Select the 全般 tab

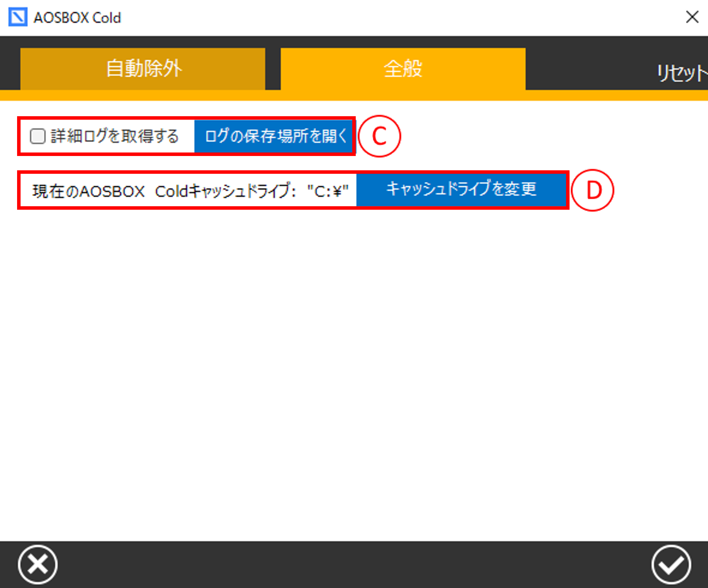click(x=403, y=68)
